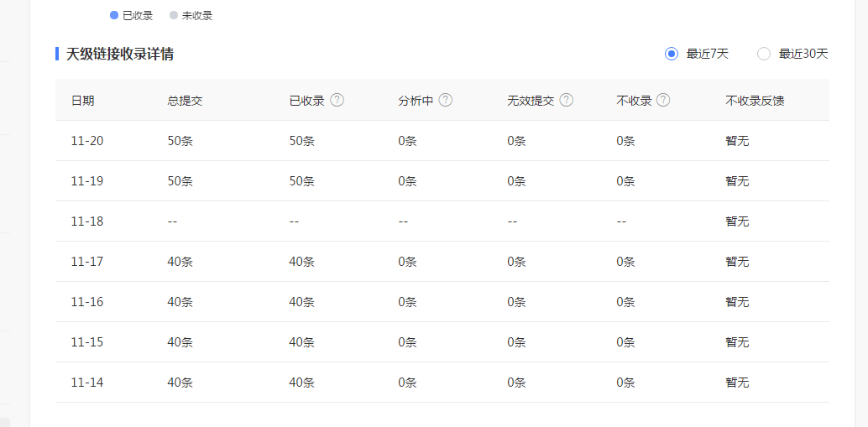Select the 最近30天 radio button
Screen dimensions: 868x427
coord(764,54)
